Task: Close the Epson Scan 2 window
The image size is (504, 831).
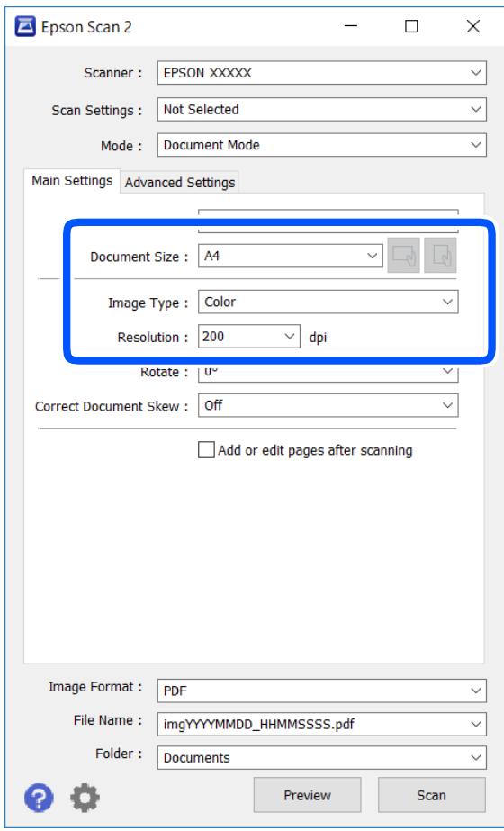Action: [x=473, y=26]
